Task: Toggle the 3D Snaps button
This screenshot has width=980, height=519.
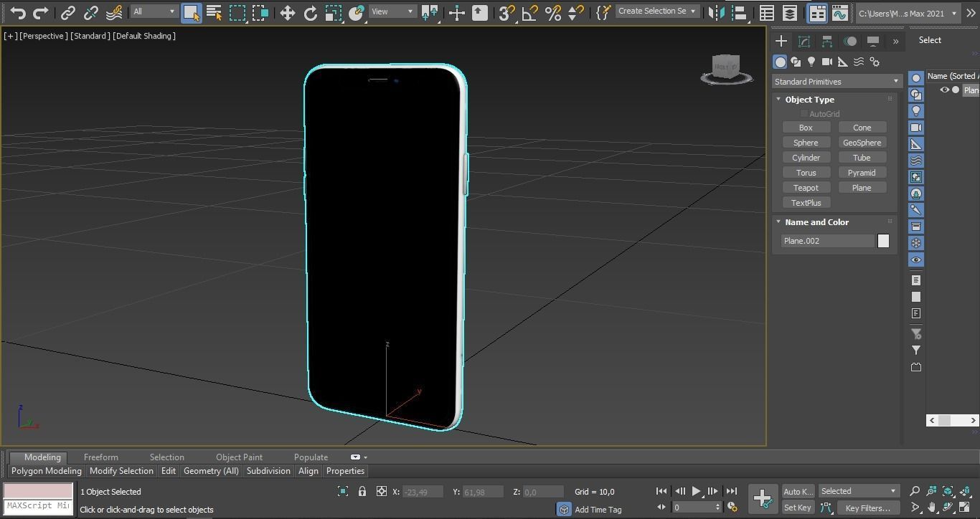Action: coord(507,12)
